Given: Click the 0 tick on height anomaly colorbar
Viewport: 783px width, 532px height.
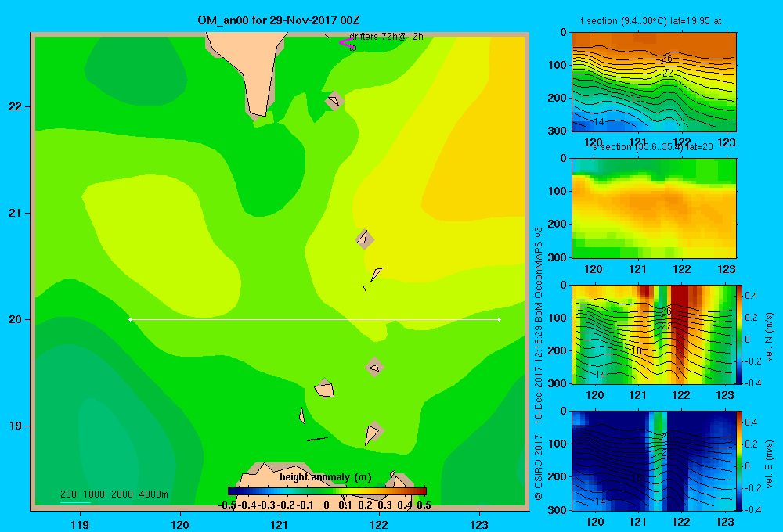Looking at the screenshot, I should point(326,505).
